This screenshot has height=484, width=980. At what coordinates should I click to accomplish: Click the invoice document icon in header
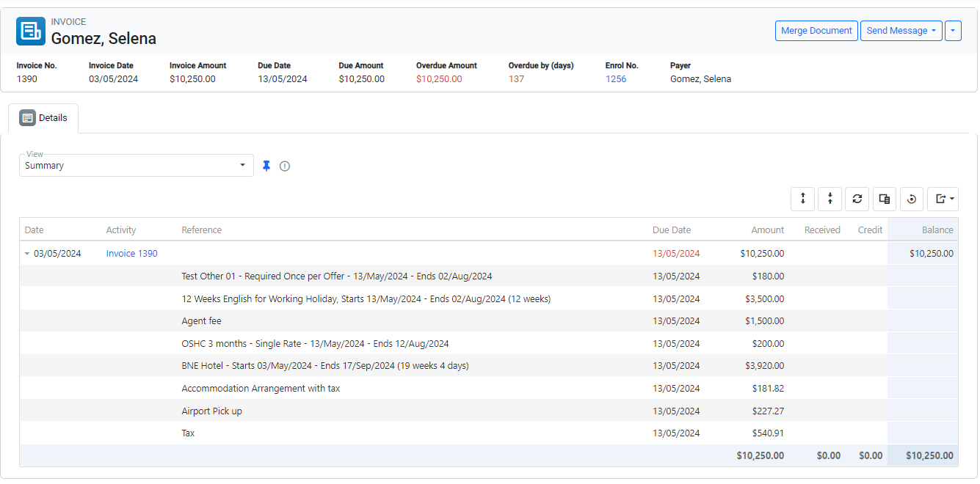(31, 31)
